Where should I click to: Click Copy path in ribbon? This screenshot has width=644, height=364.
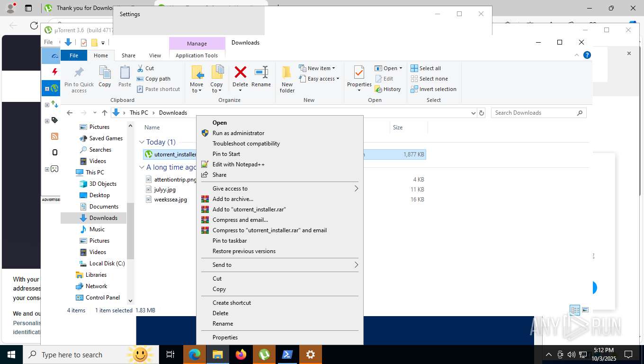tap(153, 79)
